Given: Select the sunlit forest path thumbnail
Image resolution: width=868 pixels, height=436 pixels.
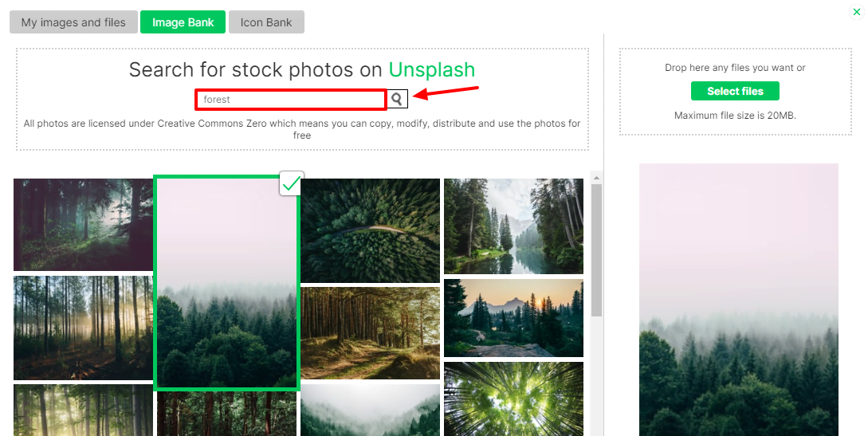Looking at the screenshot, I should [x=371, y=332].
